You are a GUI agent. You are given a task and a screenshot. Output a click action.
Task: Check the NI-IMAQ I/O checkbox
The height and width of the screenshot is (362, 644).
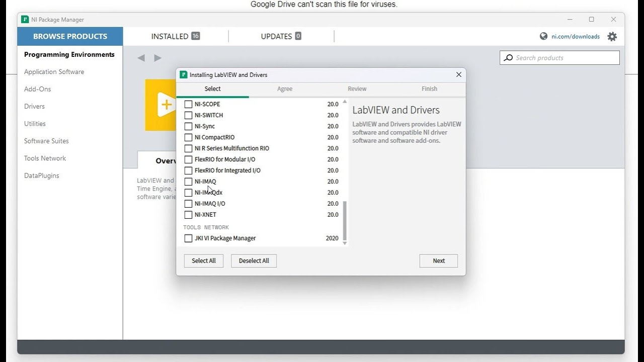pyautogui.click(x=188, y=204)
